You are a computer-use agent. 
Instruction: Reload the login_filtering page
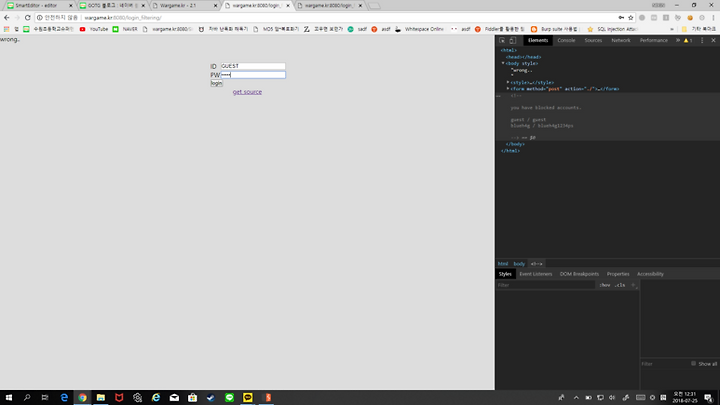[x=28, y=17]
